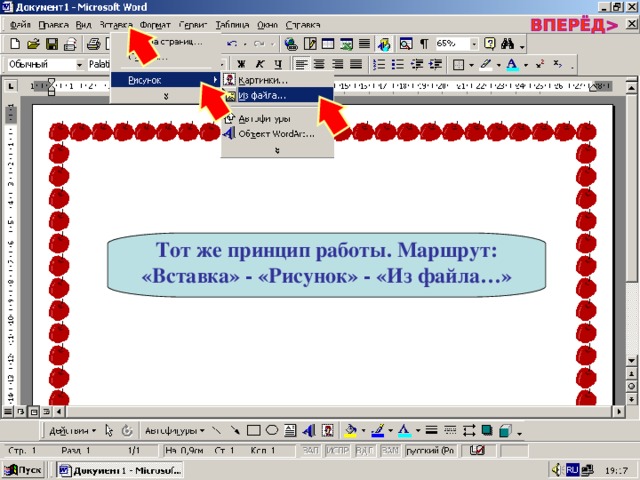Click the Open folder icon
This screenshot has height=480, width=640.
tap(33, 43)
